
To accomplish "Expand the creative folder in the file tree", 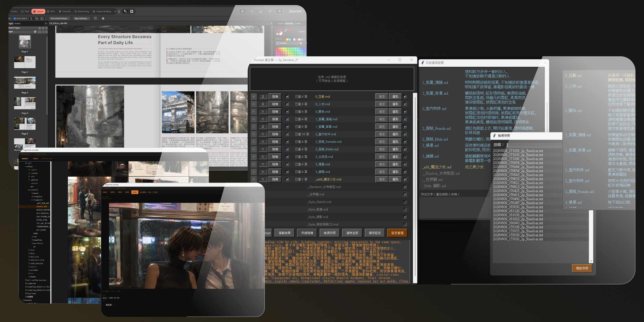I will coord(32,196).
